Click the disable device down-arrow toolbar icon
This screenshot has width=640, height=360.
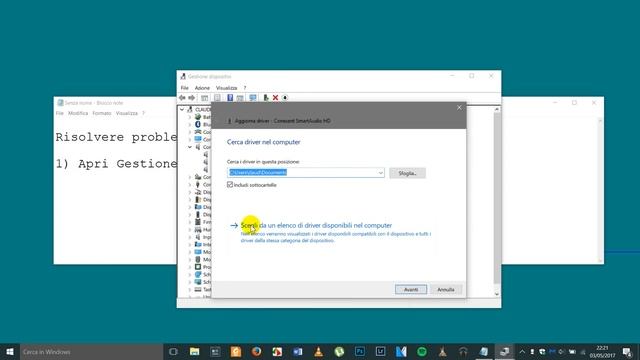point(285,98)
